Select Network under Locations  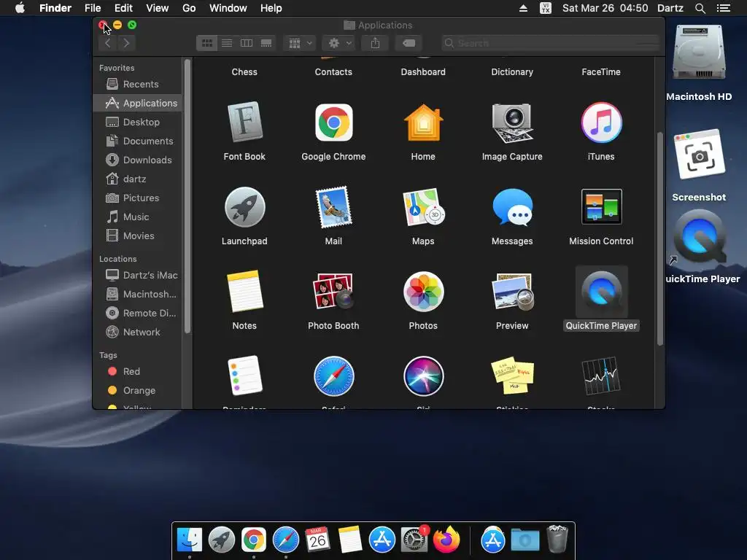tap(137, 332)
